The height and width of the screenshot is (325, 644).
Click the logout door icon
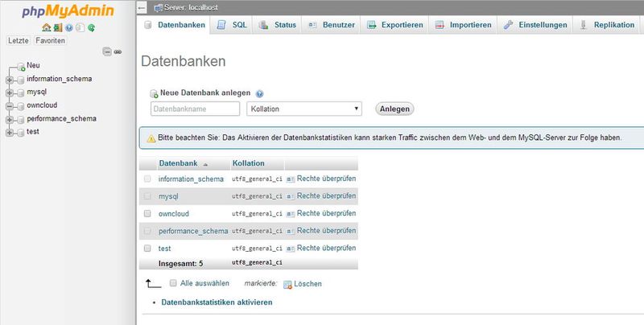pyautogui.click(x=58, y=28)
